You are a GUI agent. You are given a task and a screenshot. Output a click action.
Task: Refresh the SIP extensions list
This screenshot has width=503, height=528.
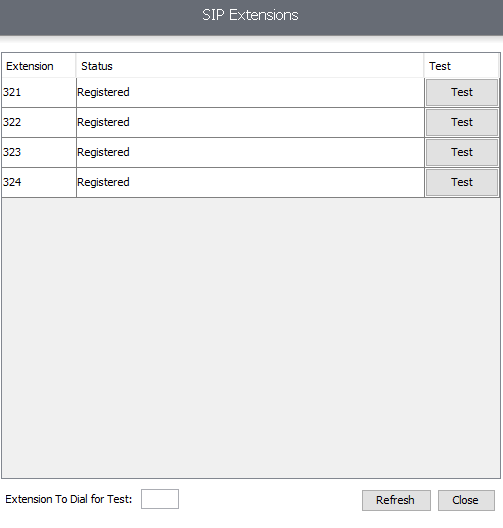coord(396,500)
